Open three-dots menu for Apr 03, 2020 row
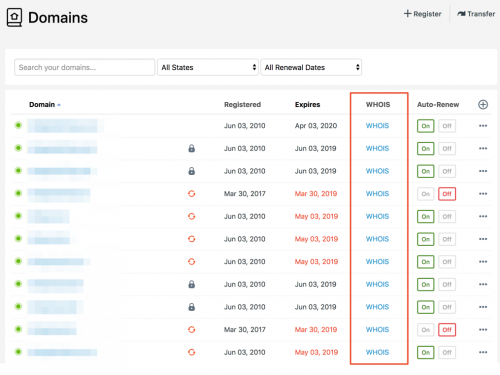Screen dimensions: 500x375 click(483, 126)
